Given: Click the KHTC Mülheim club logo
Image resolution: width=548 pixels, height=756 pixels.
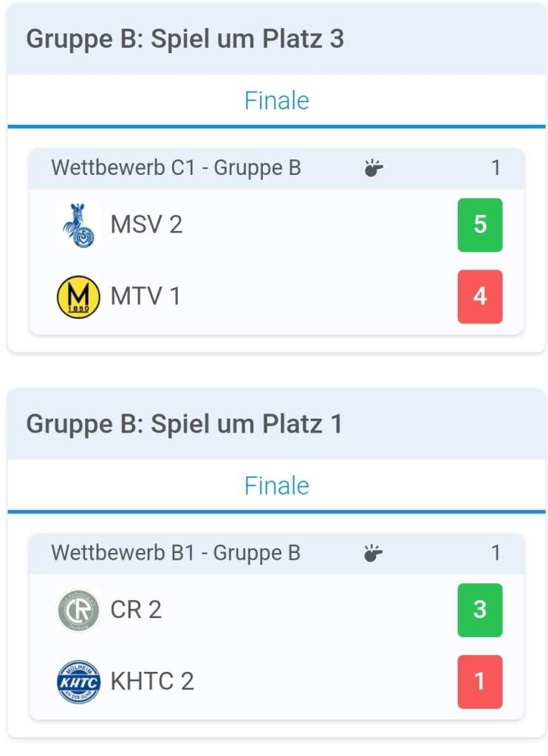Looking at the screenshot, I should [78, 681].
